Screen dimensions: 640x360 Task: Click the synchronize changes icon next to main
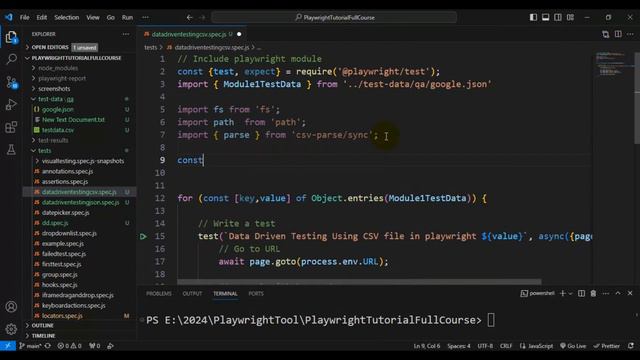click(48, 346)
